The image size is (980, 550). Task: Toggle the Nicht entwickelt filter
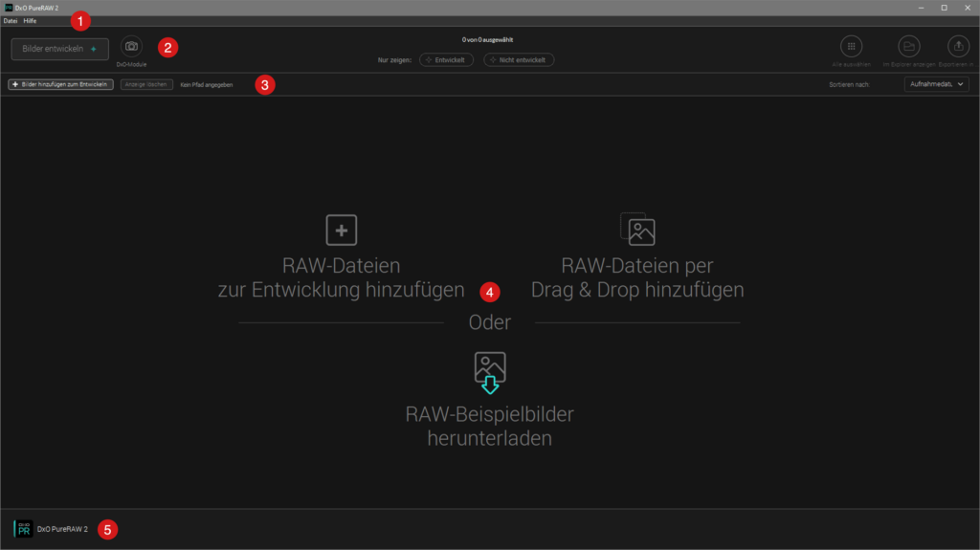[x=519, y=60]
